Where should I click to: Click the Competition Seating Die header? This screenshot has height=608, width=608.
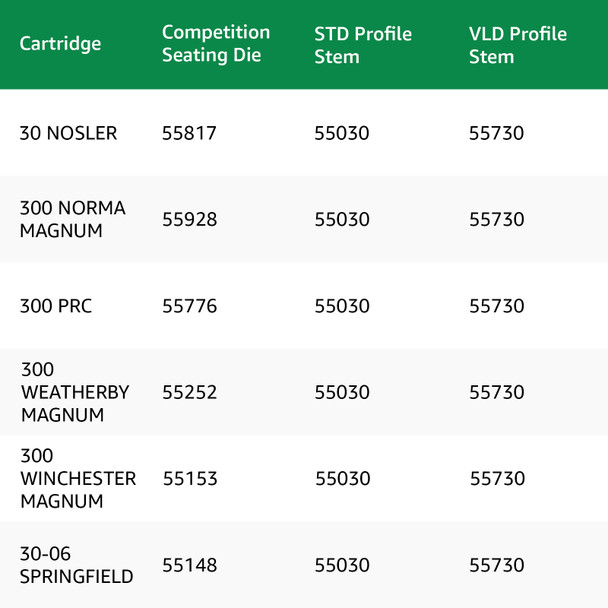pyautogui.click(x=216, y=45)
